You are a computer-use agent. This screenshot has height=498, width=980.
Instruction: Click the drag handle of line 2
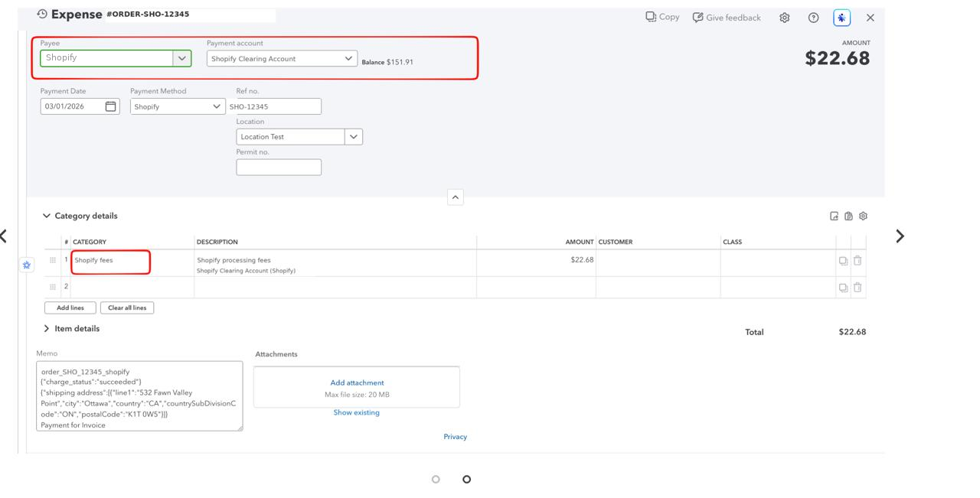pyautogui.click(x=53, y=287)
